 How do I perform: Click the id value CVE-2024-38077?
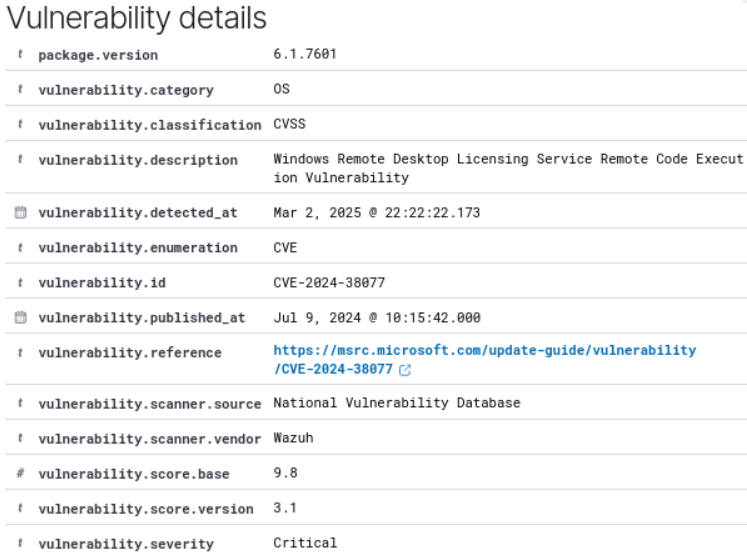point(329,283)
